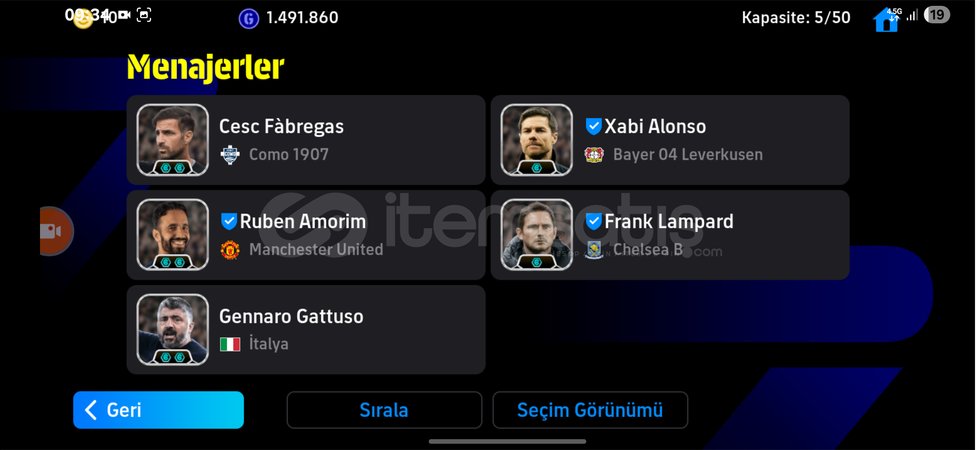Tap the Chelsea B crest
Image resolution: width=980 pixels, height=450 pixels.
(594, 250)
